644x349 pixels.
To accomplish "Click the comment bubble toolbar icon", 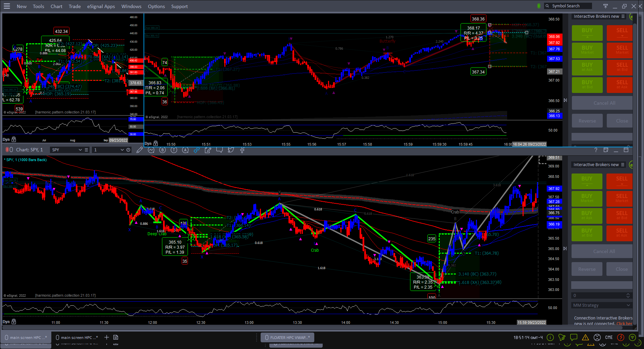I will click(219, 150).
